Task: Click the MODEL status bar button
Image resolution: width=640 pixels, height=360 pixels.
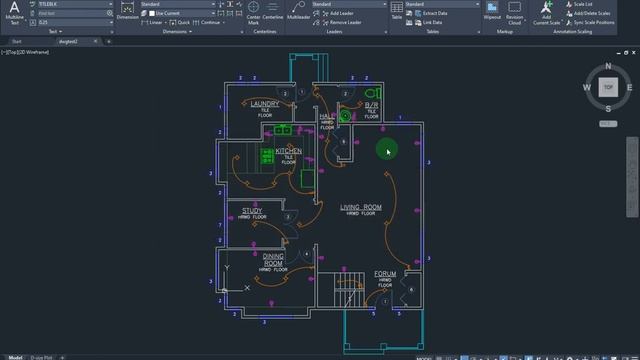Action: tap(424, 358)
